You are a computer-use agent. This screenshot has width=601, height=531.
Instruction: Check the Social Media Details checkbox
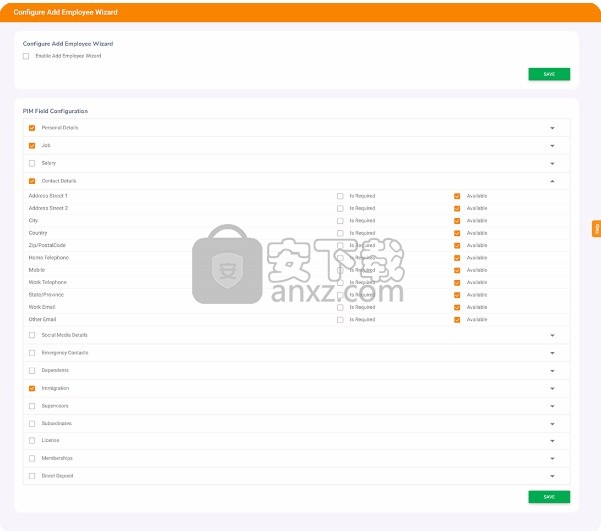(32, 335)
